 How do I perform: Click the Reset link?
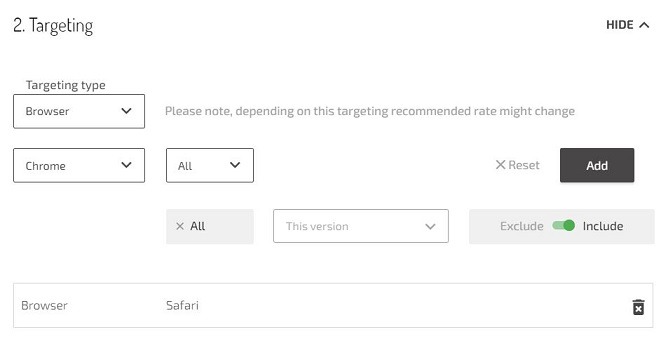(x=524, y=165)
